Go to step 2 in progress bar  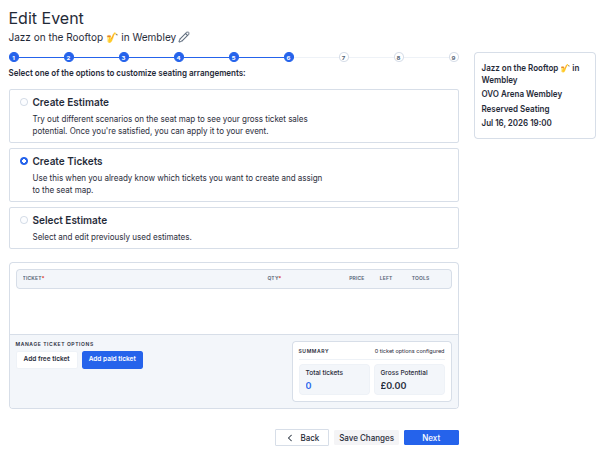click(x=69, y=57)
